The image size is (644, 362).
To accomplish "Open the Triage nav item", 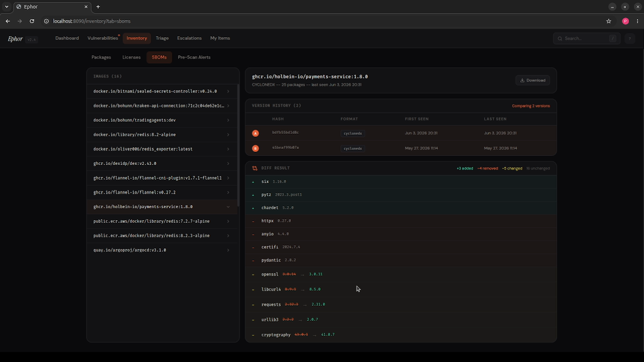I will (x=162, y=38).
